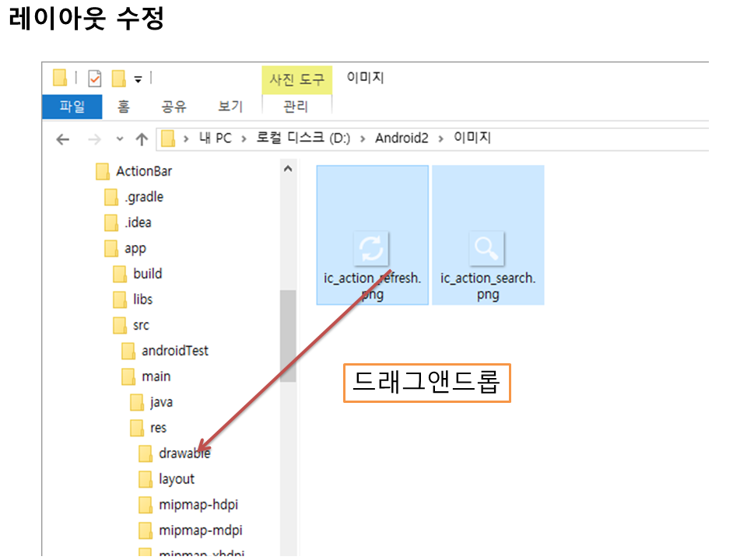Open recent locations dropdown chevron
Screen dimensions: 747x560
click(119, 140)
